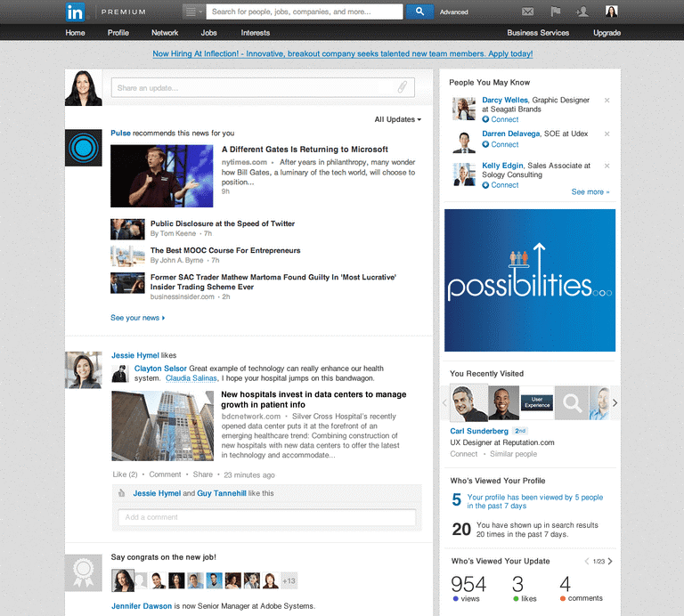Click the paperclip attach icon
The width and height of the screenshot is (684, 616).
[403, 87]
